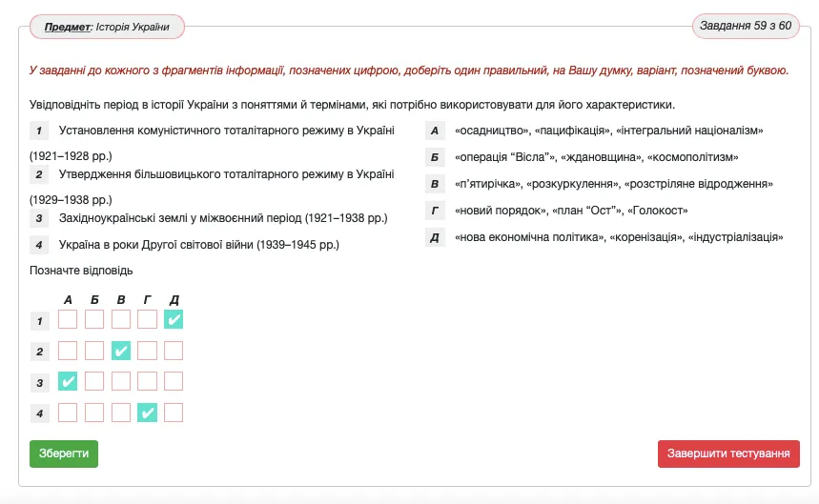The image size is (819, 504).
Task: Click the red Завершити тестування button
Action: pos(728,454)
